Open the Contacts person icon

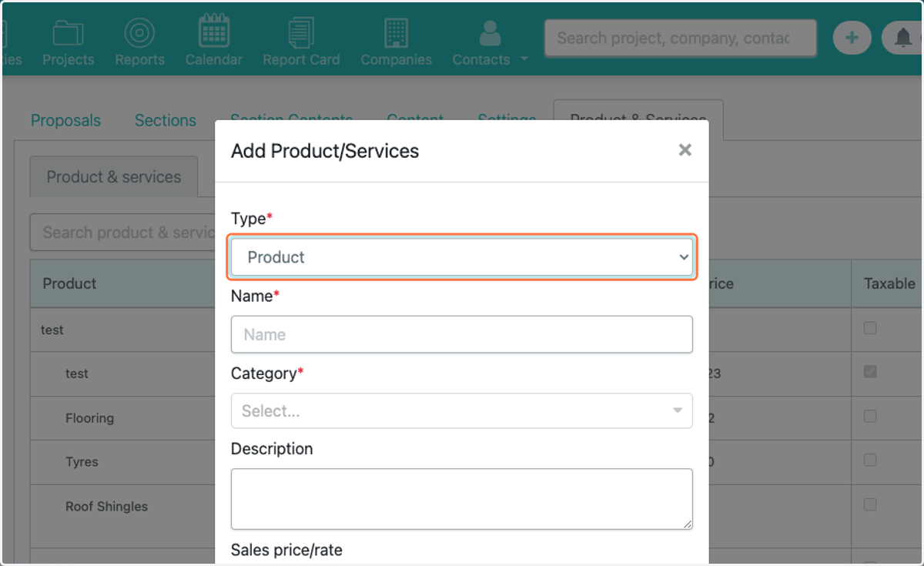click(x=490, y=34)
